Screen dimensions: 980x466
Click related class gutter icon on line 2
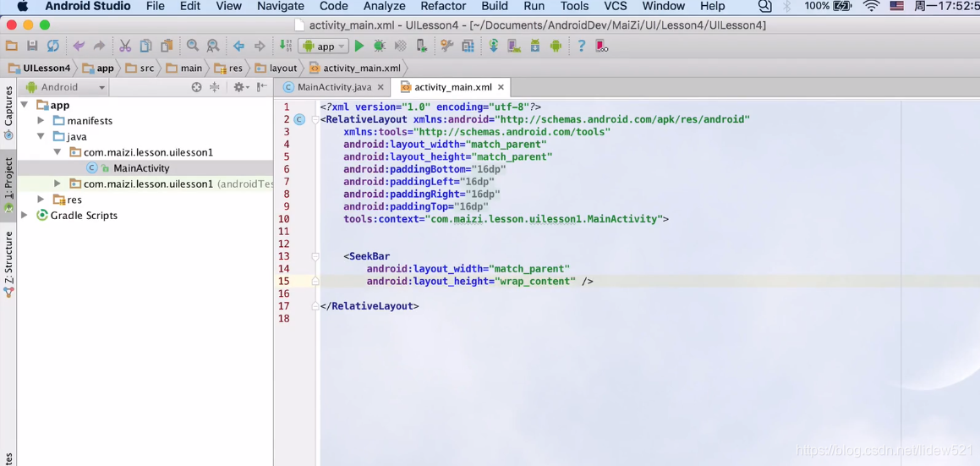click(299, 119)
